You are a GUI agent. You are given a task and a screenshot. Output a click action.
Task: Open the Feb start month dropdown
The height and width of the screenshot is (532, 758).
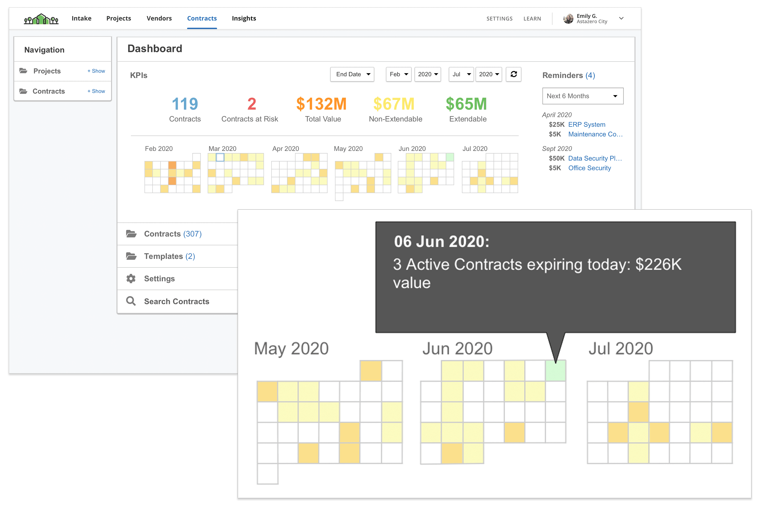[398, 74]
